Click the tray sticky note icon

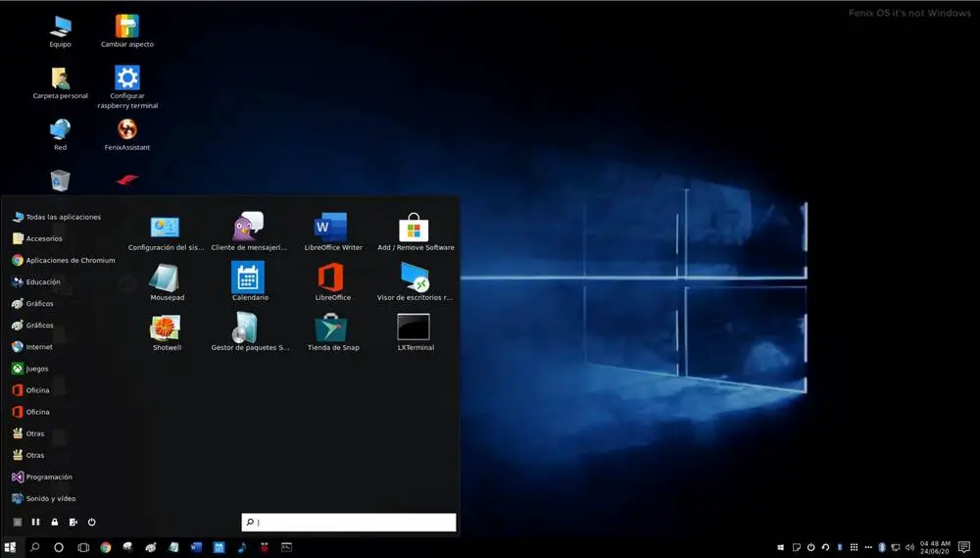point(796,547)
